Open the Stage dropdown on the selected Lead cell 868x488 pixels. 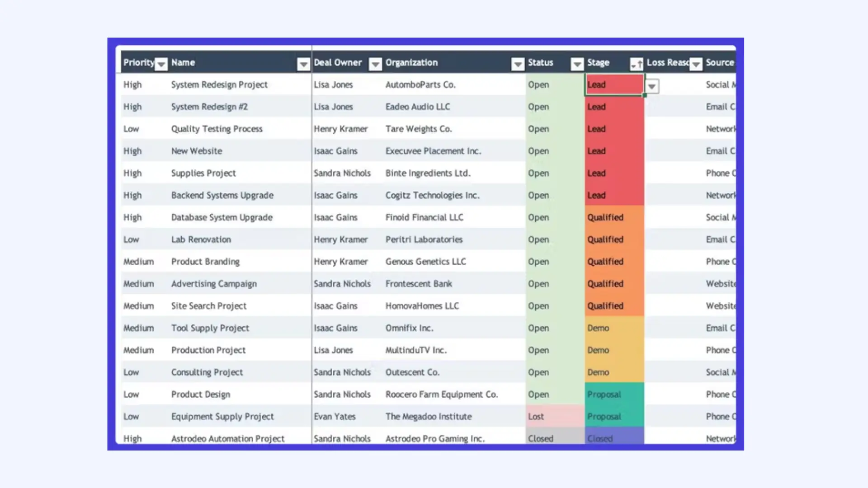[x=651, y=86]
